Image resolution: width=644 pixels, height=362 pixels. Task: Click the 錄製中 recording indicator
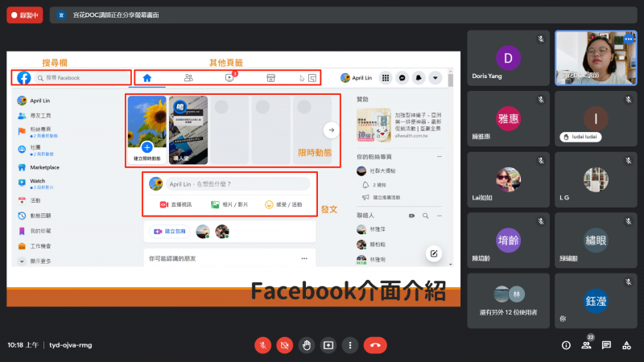(25, 15)
